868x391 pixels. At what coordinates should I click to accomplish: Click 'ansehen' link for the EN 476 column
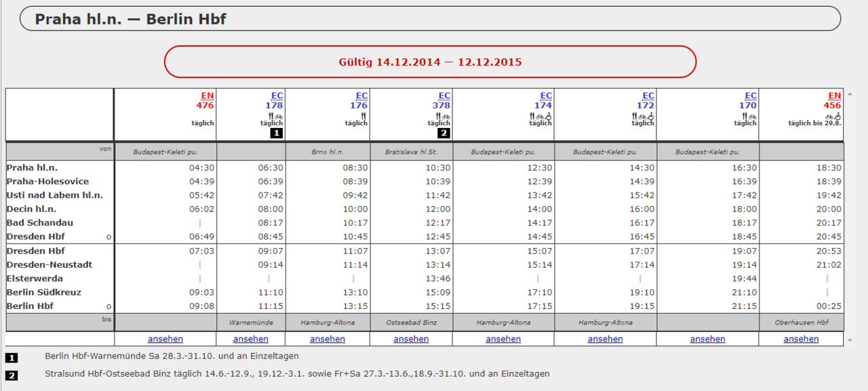(x=165, y=339)
